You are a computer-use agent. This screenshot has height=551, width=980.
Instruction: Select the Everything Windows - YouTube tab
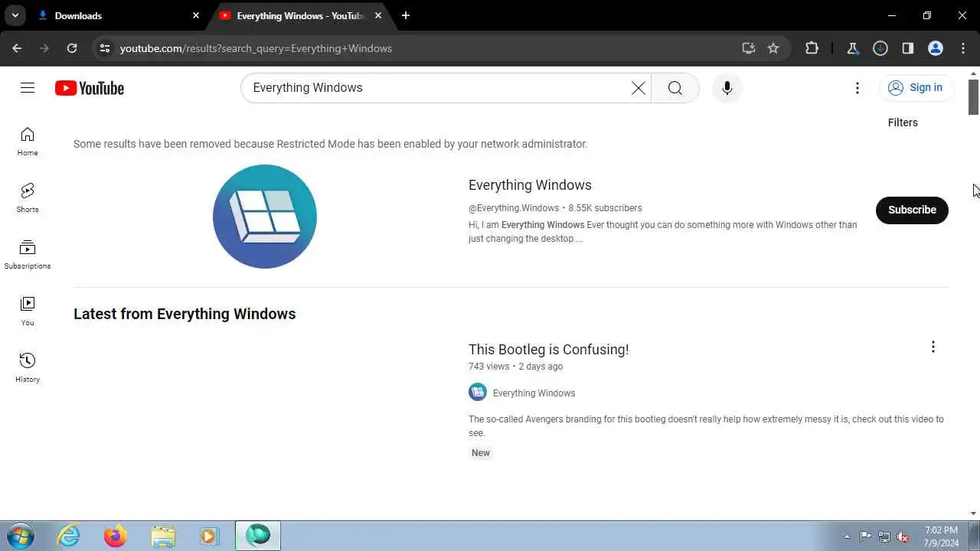[x=300, y=15]
